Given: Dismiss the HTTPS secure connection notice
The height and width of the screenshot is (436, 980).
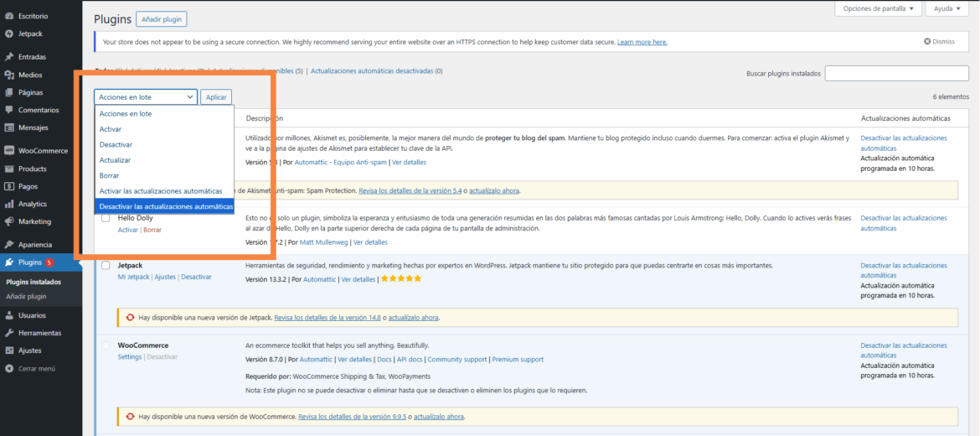Looking at the screenshot, I should pyautogui.click(x=939, y=41).
